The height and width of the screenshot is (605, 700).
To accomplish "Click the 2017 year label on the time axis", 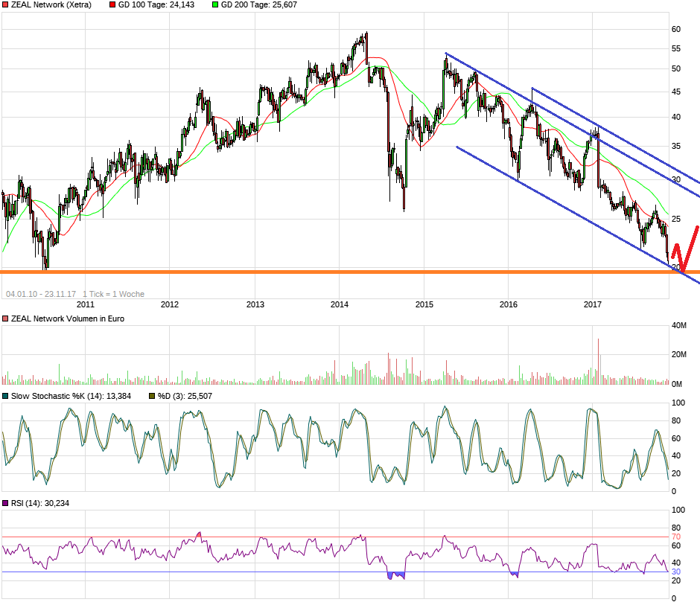I will pos(593,304).
